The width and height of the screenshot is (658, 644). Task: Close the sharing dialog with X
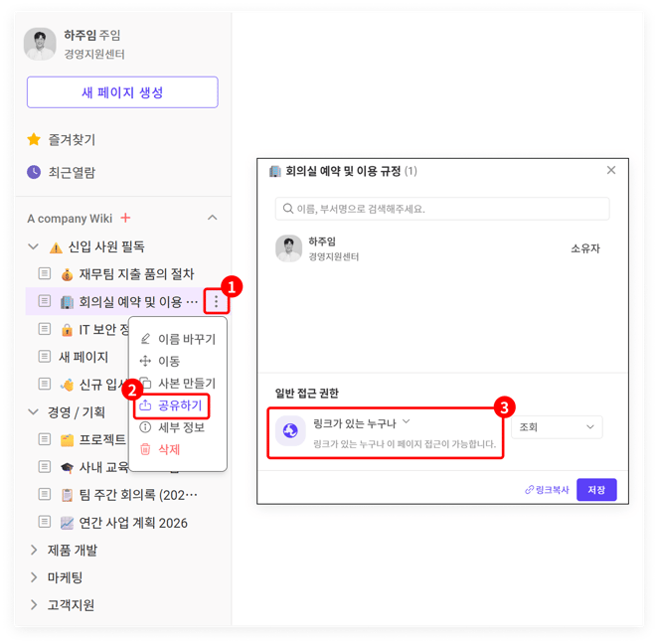click(611, 171)
